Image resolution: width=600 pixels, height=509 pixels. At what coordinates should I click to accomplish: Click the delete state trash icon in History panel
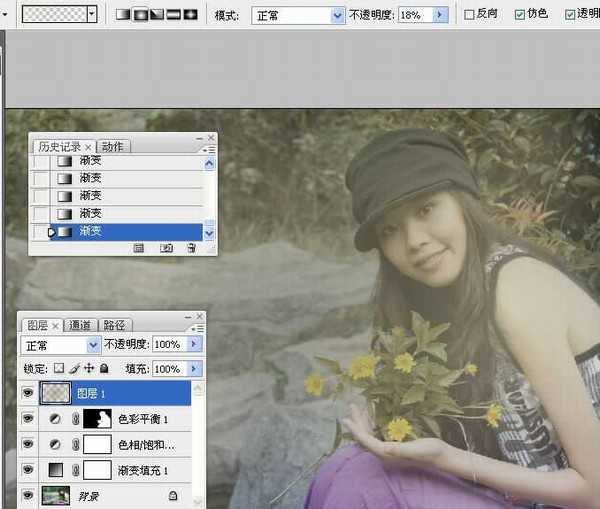coord(191,247)
